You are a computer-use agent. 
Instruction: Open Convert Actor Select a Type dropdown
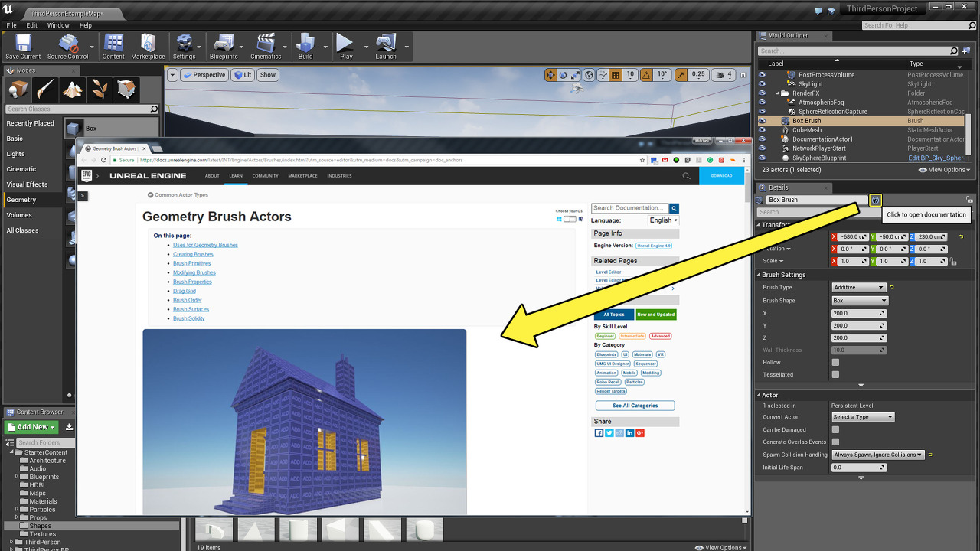tap(863, 417)
